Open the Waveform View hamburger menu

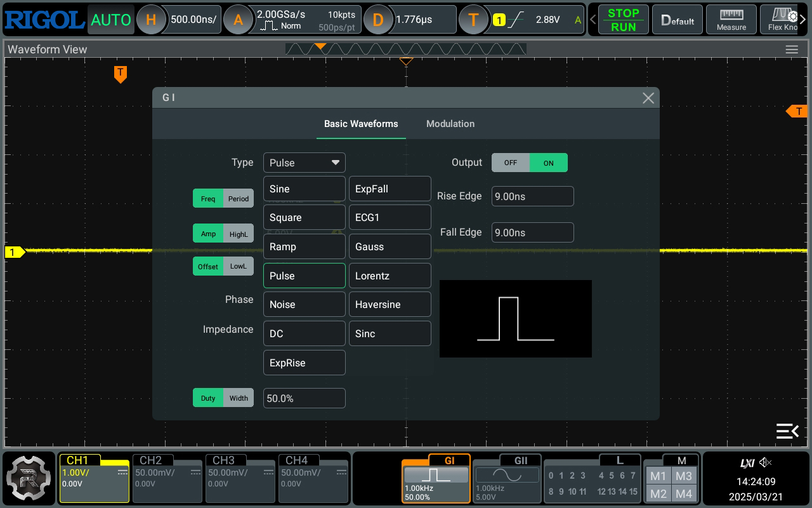click(792, 49)
